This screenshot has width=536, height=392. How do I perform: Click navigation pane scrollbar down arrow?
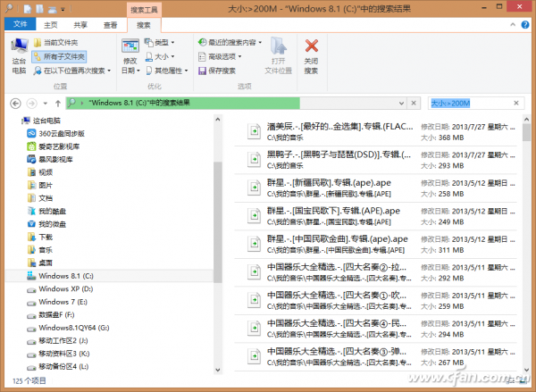(218, 370)
